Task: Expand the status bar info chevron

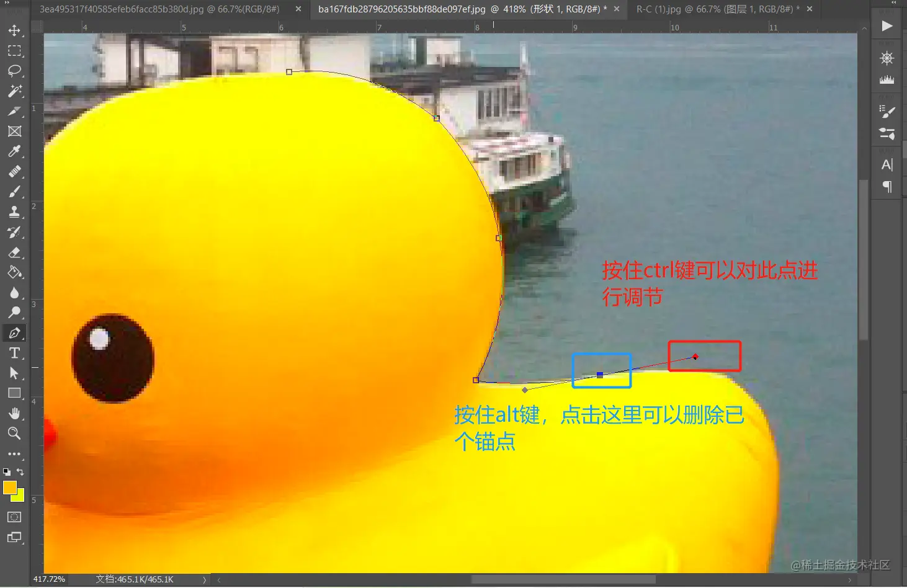Action: tap(205, 579)
